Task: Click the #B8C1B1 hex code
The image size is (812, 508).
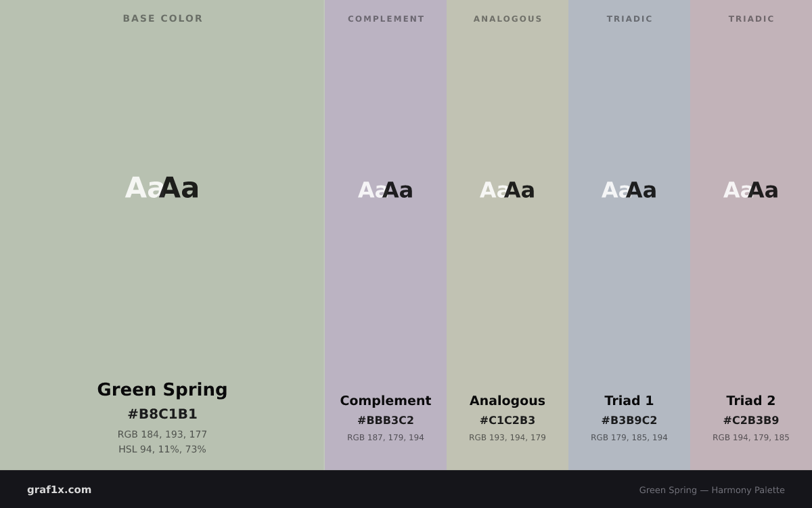Action: (162, 414)
